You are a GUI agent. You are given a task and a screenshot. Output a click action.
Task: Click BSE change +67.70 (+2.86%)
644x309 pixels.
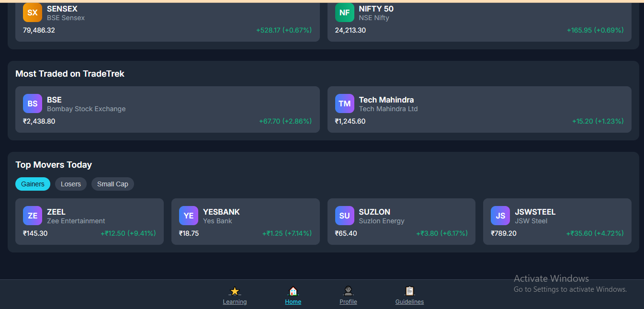[285, 121]
